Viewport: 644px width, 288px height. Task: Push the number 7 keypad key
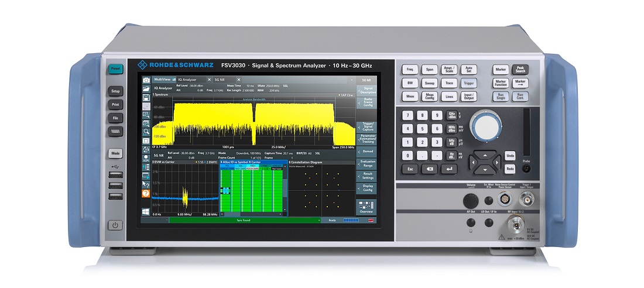click(407, 115)
